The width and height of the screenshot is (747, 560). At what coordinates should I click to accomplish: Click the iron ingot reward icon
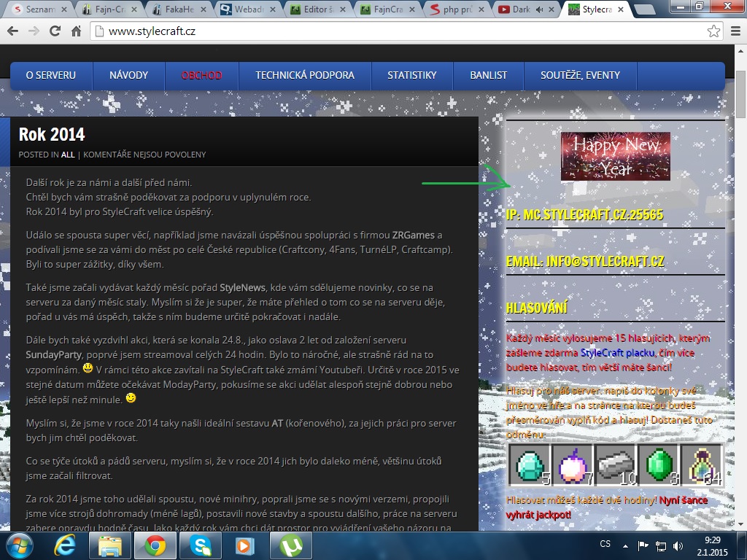pyautogui.click(x=616, y=464)
